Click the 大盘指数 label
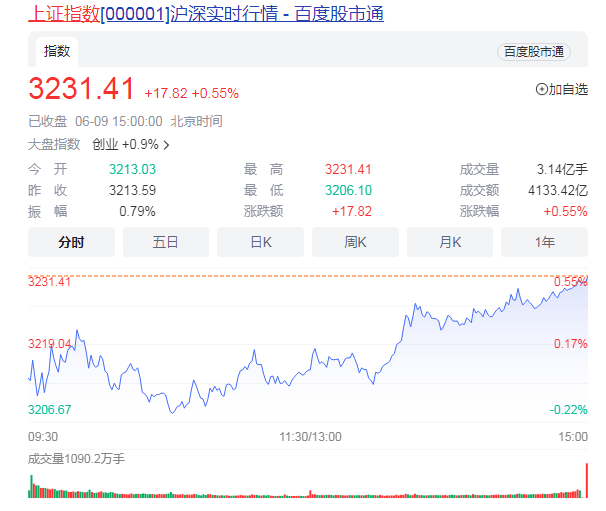The image size is (606, 511). [x=54, y=144]
